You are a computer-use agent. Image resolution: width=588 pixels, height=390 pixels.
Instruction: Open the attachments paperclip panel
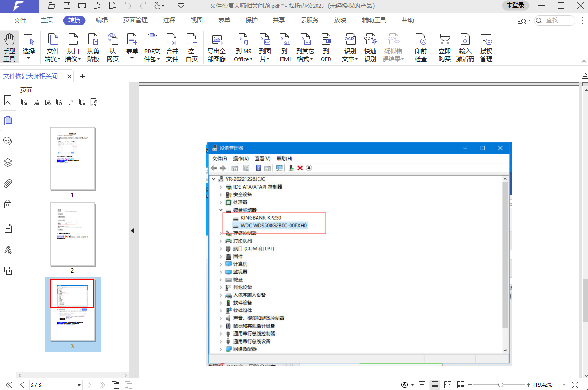8,183
